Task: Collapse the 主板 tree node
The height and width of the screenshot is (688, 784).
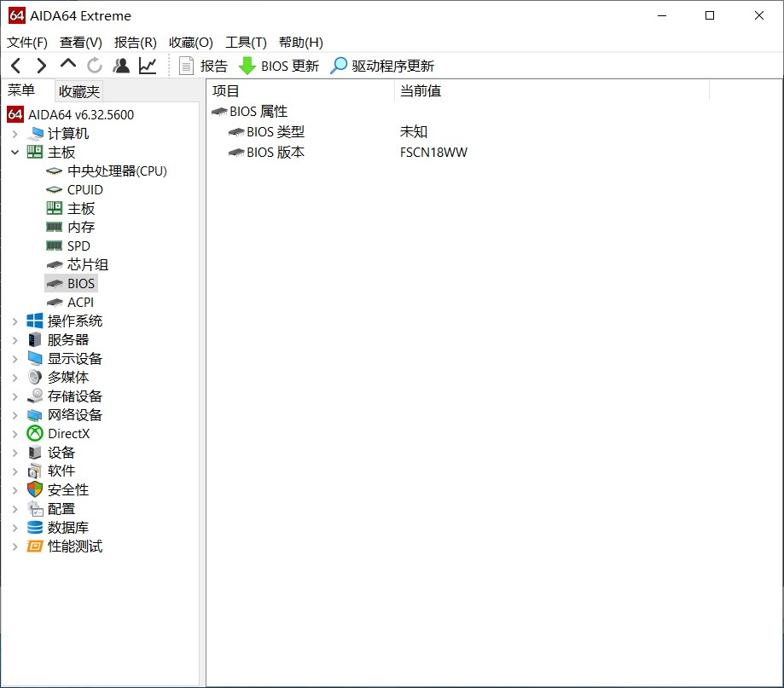Action: pyautogui.click(x=15, y=153)
